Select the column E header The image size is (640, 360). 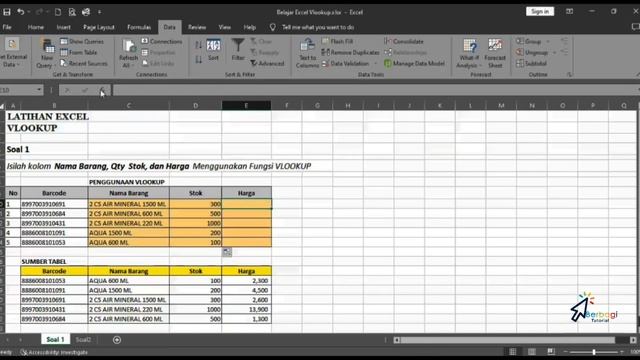point(246,105)
